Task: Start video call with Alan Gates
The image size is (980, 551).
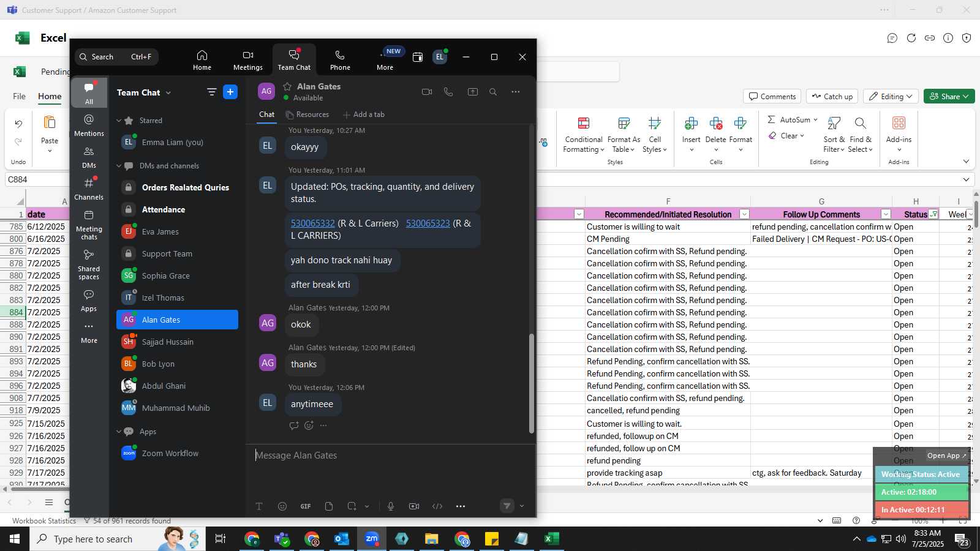Action: [x=427, y=92]
